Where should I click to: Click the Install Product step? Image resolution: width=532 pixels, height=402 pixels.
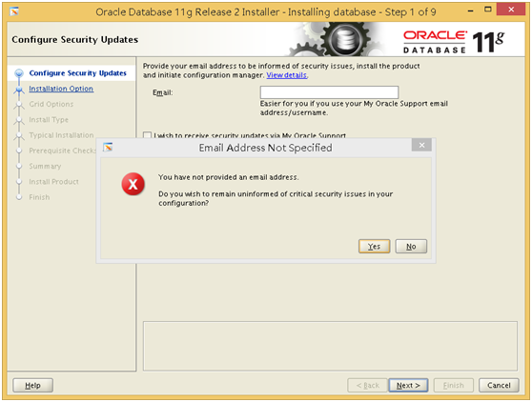pyautogui.click(x=53, y=182)
